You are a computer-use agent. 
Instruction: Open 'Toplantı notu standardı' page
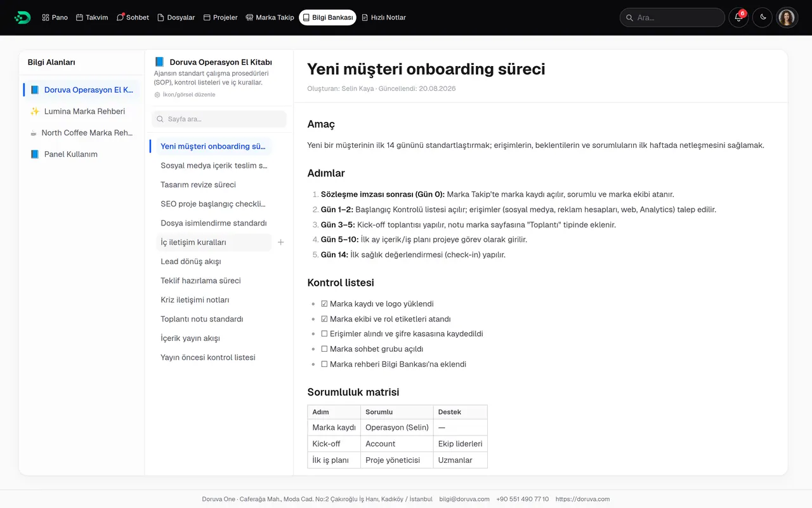tap(214, 319)
